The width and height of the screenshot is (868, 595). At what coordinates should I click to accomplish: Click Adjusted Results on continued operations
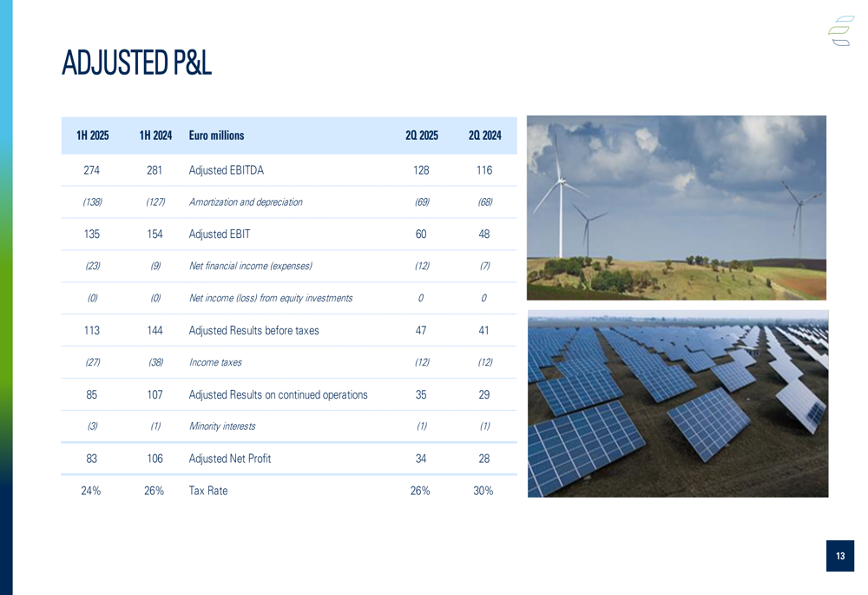pyautogui.click(x=278, y=394)
